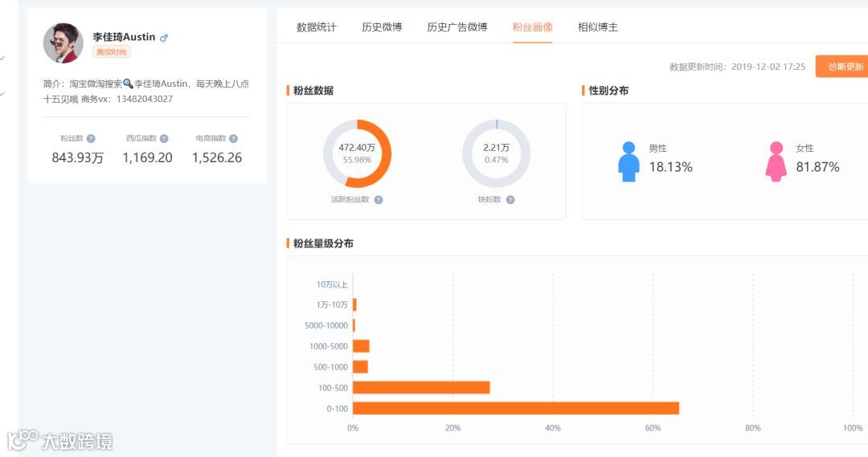Click the 李佳琦Austin profile avatar
The image size is (868, 457).
click(63, 43)
